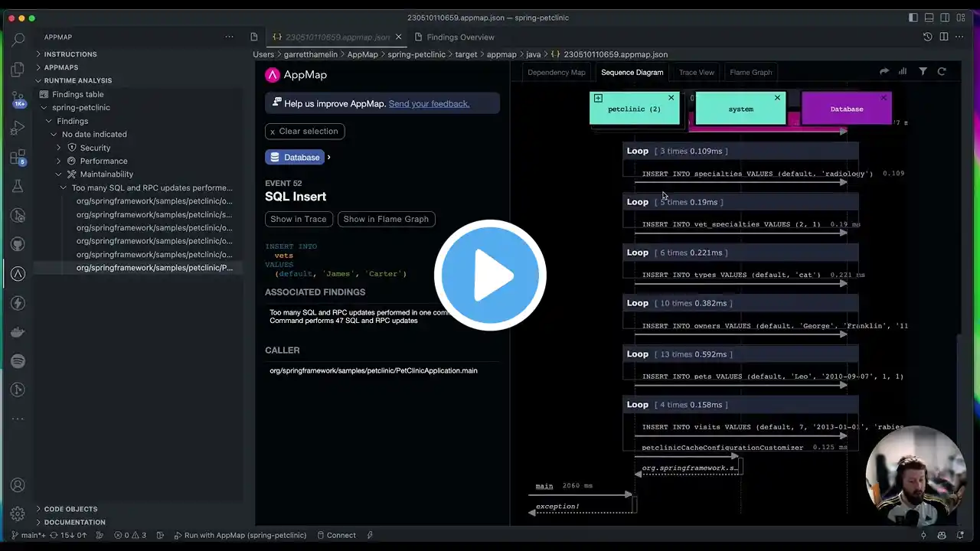This screenshot has width=980, height=551.
Task: Open the Search view in activity bar
Action: (x=18, y=39)
